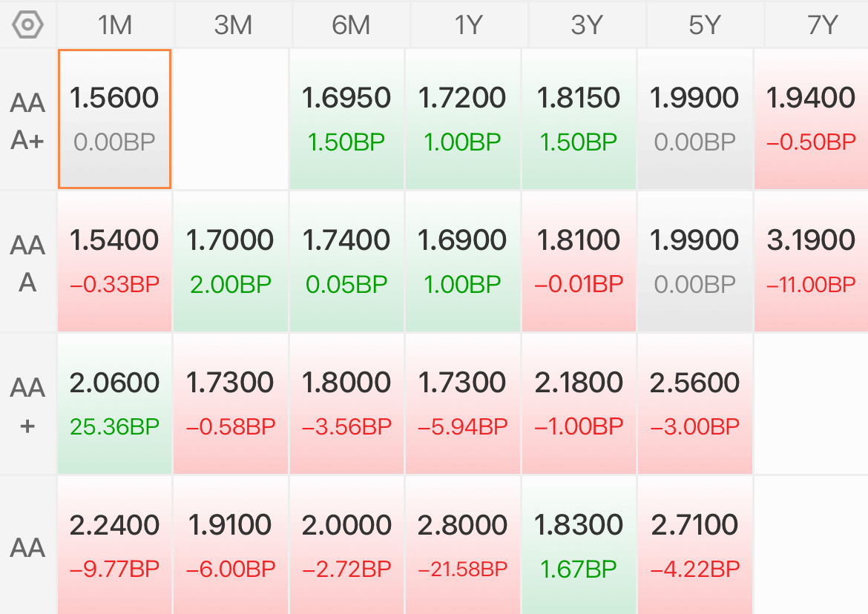Open the 1.6950 cell with 1.50BP
This screenshot has height=614, width=868.
[x=346, y=119]
